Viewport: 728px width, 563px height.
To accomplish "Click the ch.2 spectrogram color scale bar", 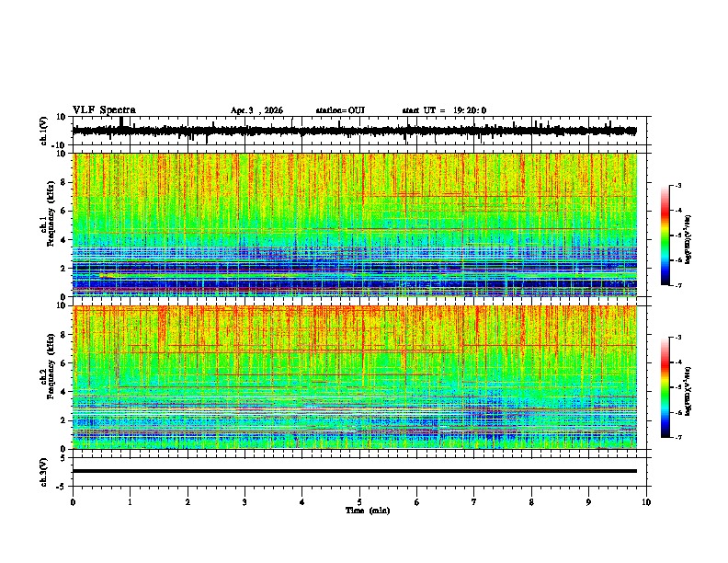I will pos(665,387).
